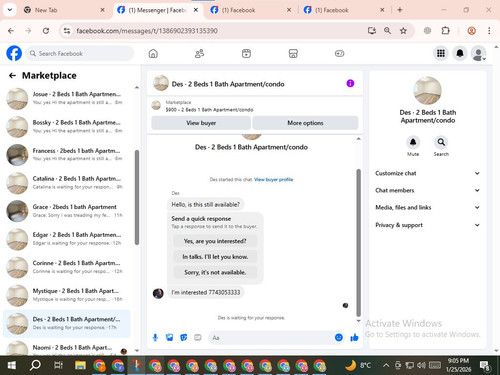The image size is (500, 375).
Task: Open the Edgar conversation
Action: click(67, 239)
